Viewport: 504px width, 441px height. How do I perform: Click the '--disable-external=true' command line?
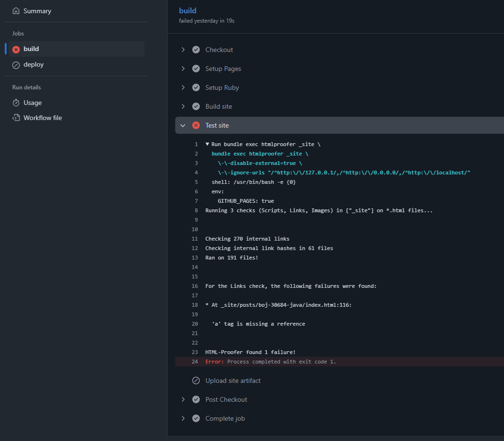tap(260, 163)
